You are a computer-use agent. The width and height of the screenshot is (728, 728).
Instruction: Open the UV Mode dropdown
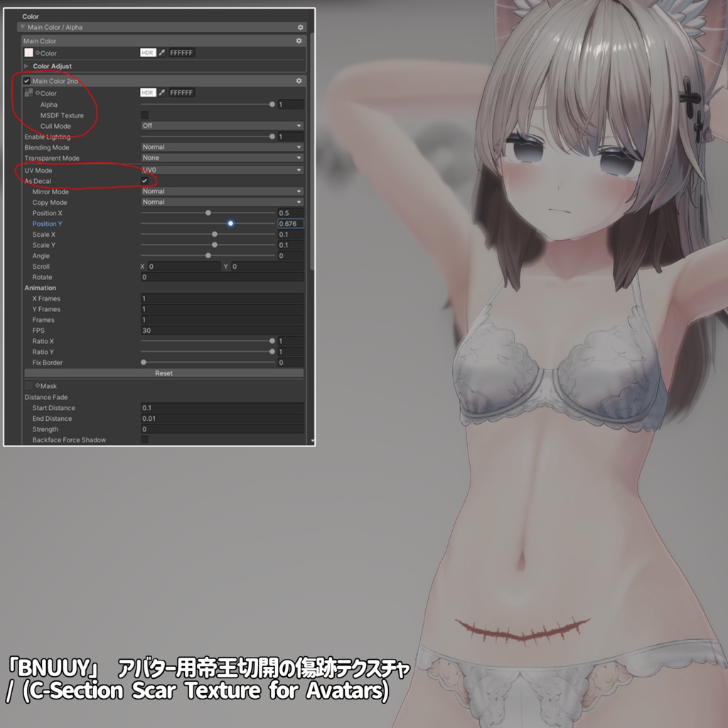coord(220,170)
